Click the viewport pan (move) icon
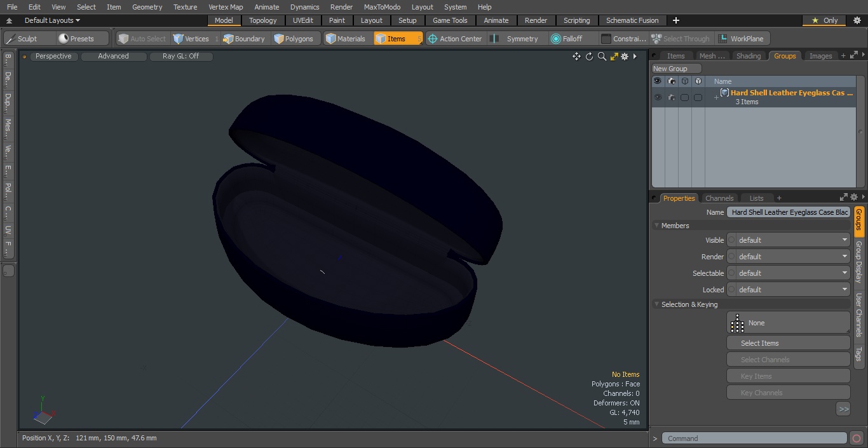Screen dimensions: 868x448 [576, 57]
